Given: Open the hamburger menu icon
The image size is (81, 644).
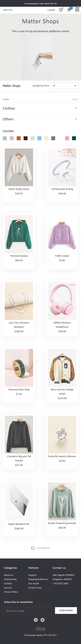Looking at the screenshot, I should tap(77, 9).
